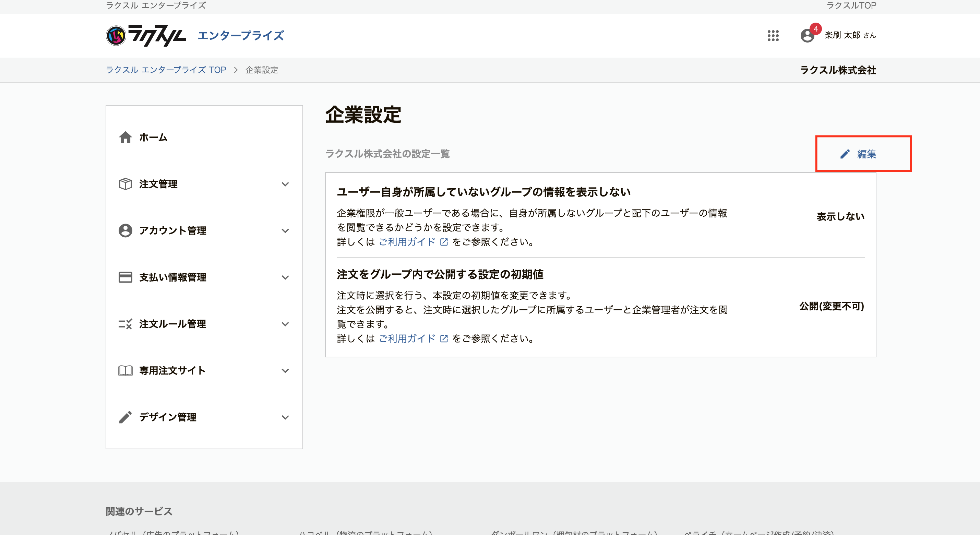This screenshot has height=535, width=980.
Task: Click the open book icon beside 専用注文サイト
Action: coord(125,371)
